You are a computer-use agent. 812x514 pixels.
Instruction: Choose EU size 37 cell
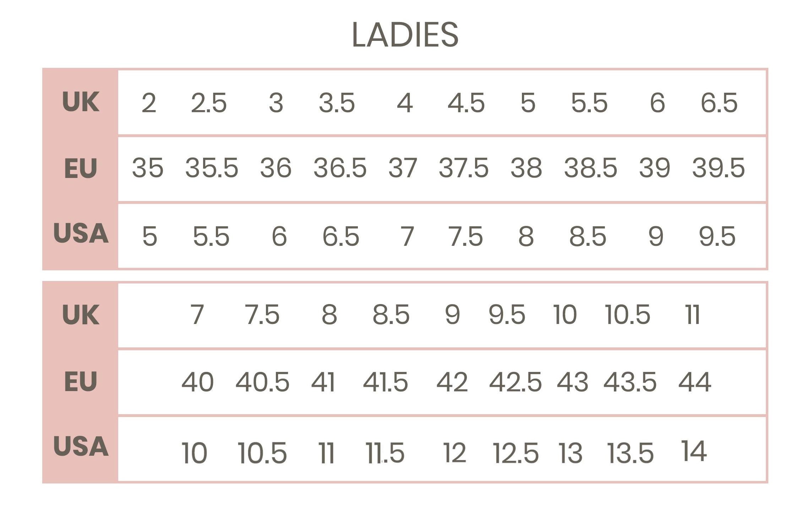click(403, 168)
